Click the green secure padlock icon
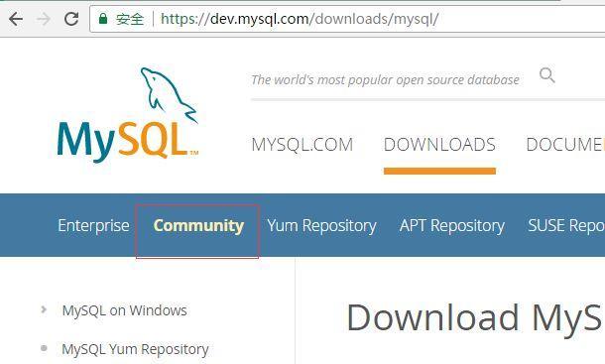 [x=103, y=18]
